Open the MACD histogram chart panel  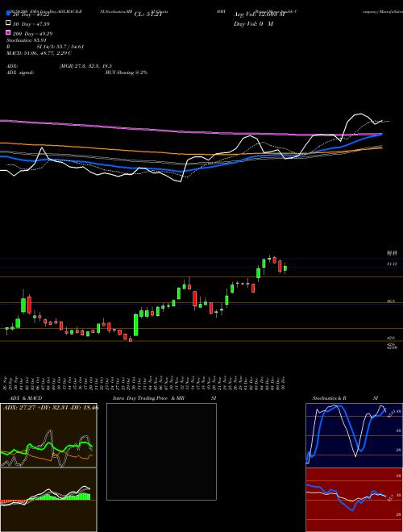click(48, 500)
